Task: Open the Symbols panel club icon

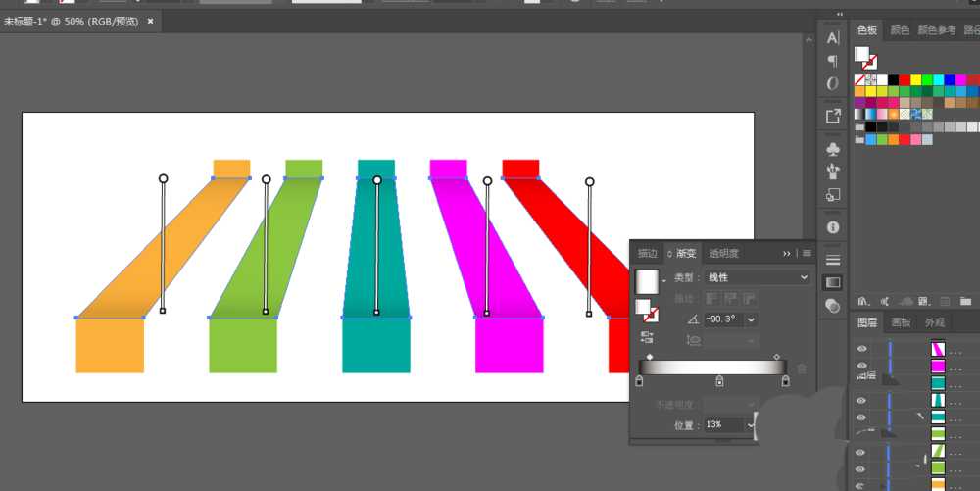Action: [833, 150]
